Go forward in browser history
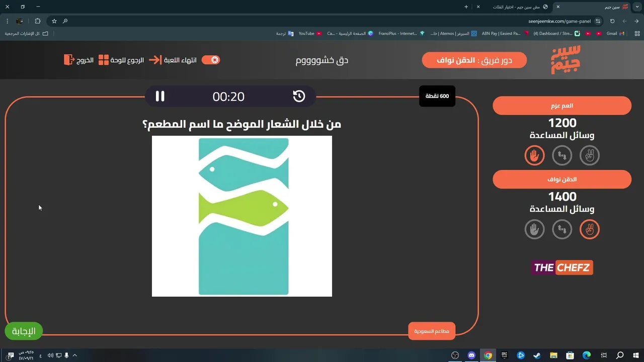Screen dimensions: 644x362 click(x=624, y=21)
